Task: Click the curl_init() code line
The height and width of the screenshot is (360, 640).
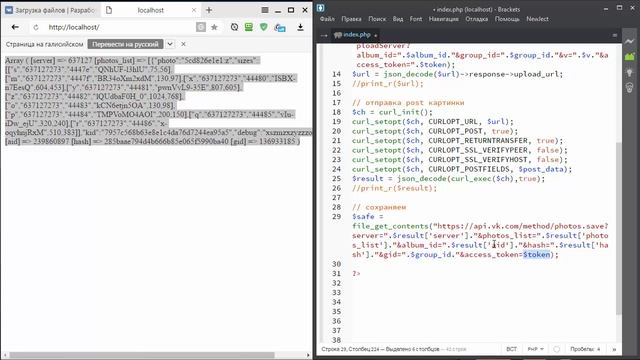Action: pos(392,112)
